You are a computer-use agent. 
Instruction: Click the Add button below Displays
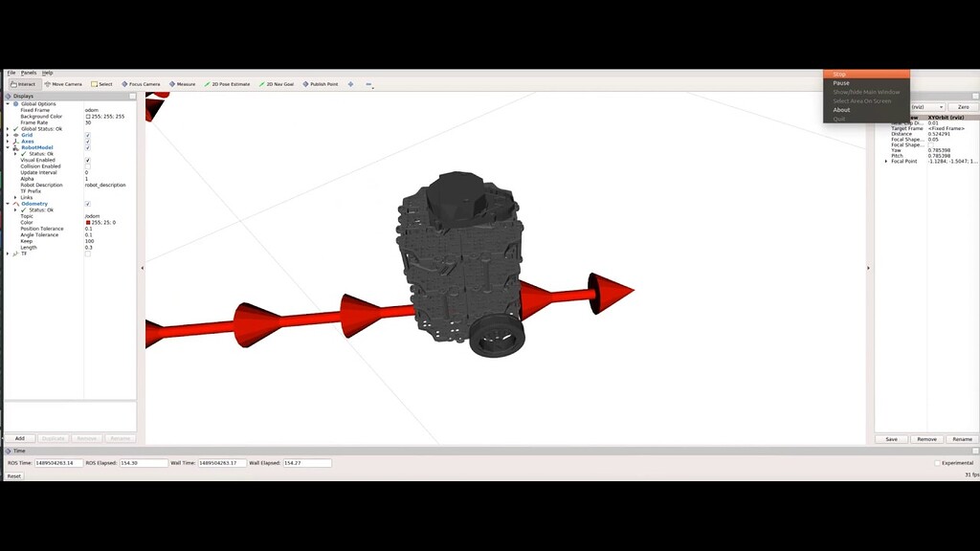(19, 437)
